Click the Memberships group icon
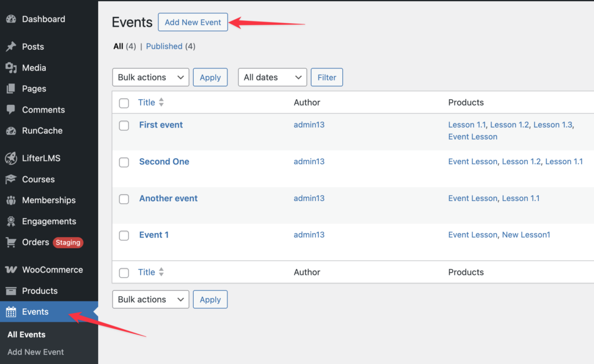This screenshot has height=364, width=594. [11, 200]
